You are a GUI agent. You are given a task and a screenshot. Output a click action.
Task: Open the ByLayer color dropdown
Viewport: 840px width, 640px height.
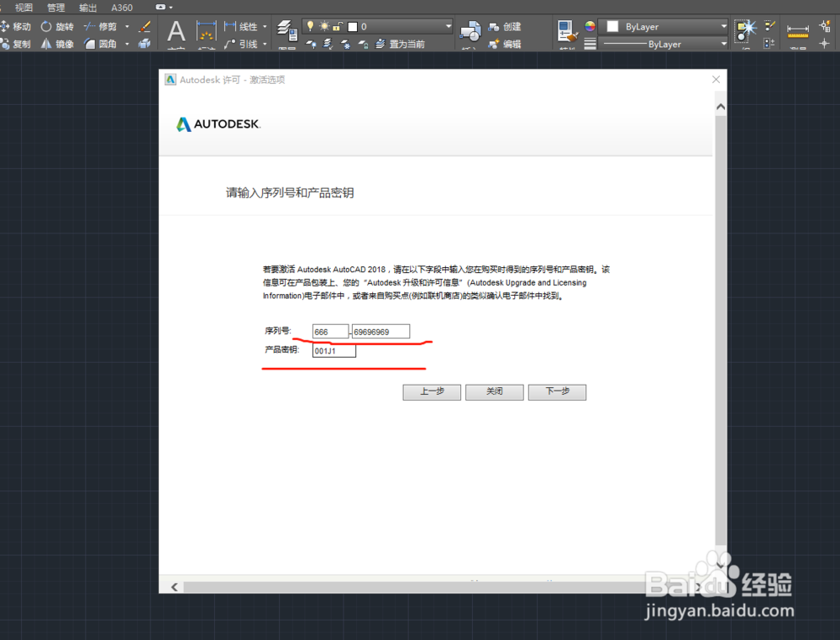coord(724,26)
